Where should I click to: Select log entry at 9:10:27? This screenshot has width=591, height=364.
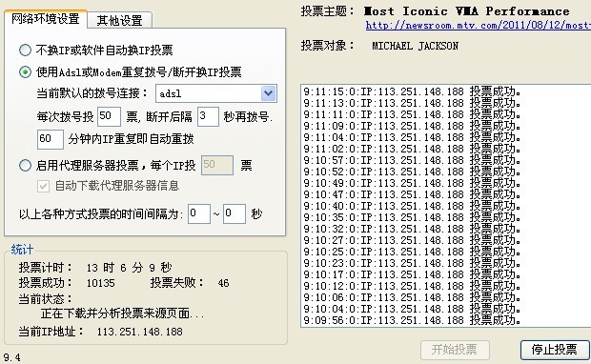point(412,240)
